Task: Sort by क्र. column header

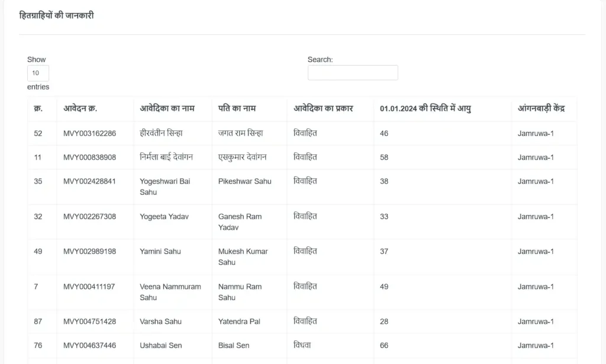Action: 38,108
